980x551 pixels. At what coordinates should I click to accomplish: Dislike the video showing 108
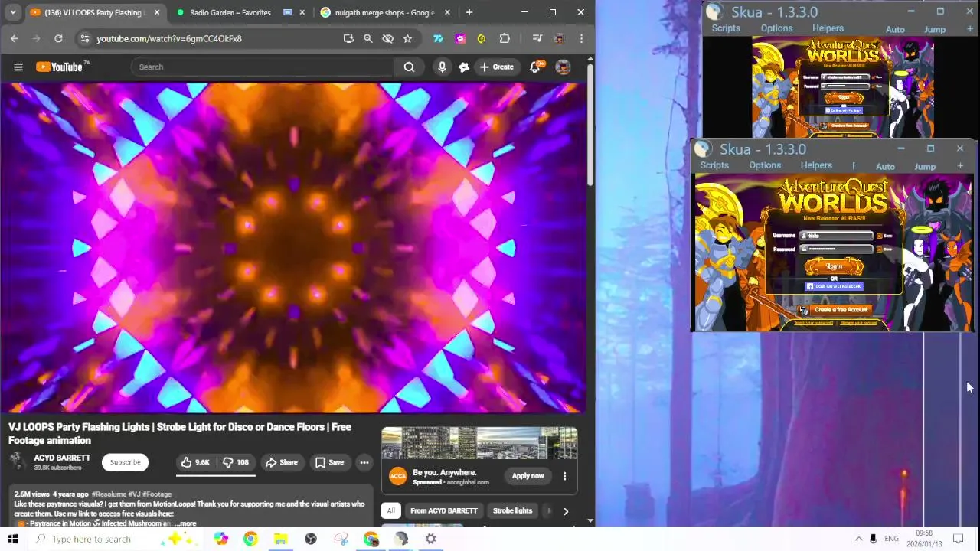[236, 462]
